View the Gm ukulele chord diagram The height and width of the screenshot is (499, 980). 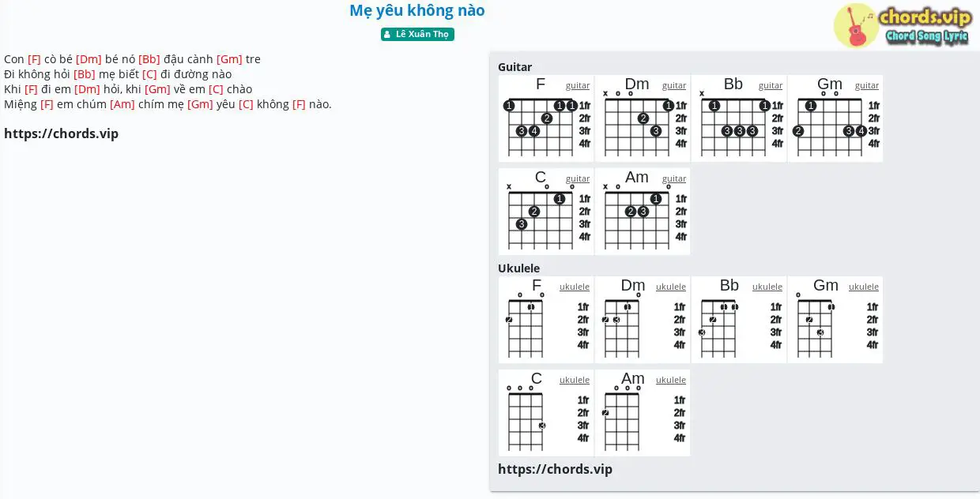tap(835, 320)
